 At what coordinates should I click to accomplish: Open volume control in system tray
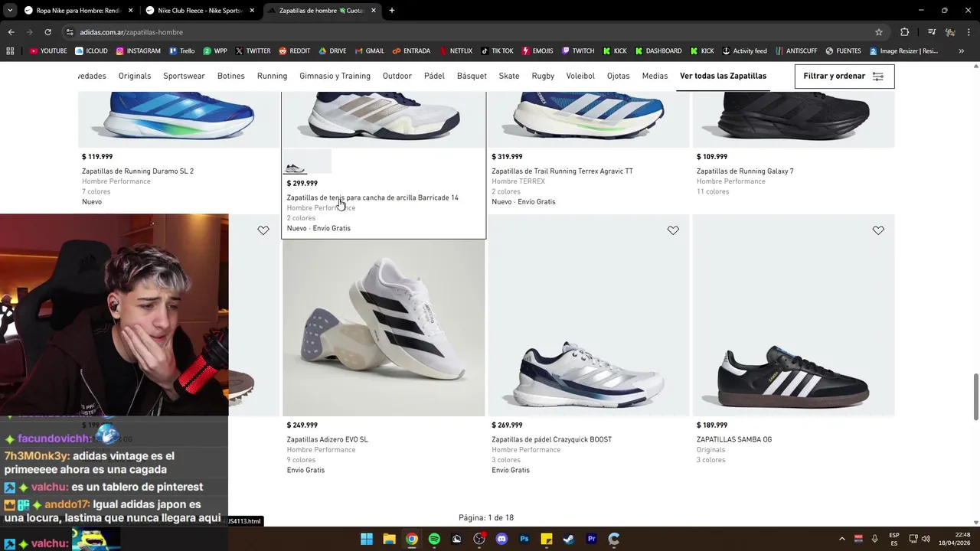click(926, 539)
